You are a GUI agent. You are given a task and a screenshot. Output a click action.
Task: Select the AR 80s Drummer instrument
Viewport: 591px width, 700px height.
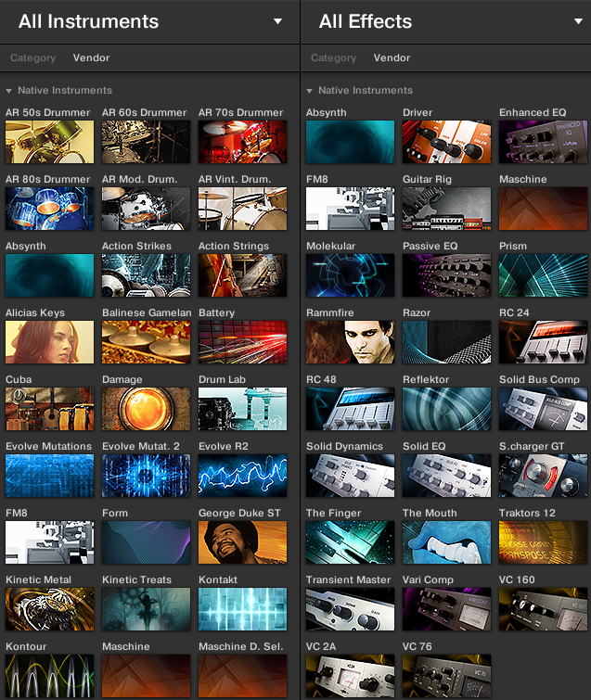click(x=49, y=209)
